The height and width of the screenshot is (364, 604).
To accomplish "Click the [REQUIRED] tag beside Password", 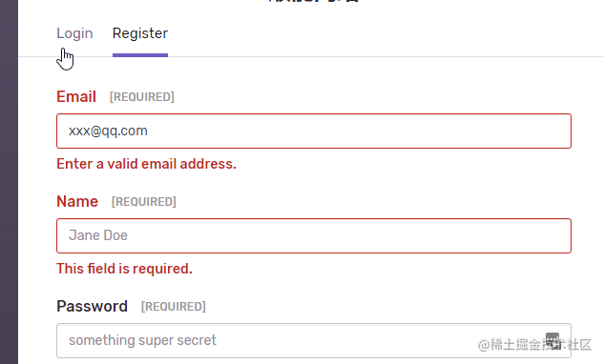I will click(174, 307).
